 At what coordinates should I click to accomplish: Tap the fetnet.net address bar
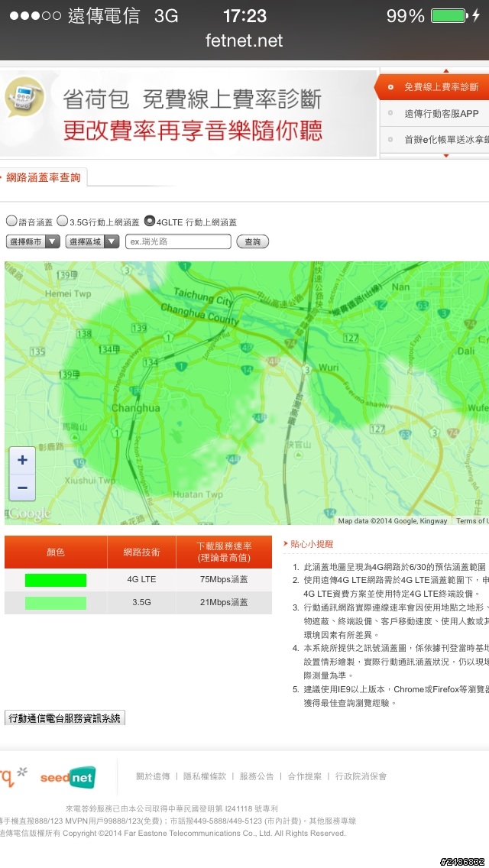pyautogui.click(x=244, y=40)
